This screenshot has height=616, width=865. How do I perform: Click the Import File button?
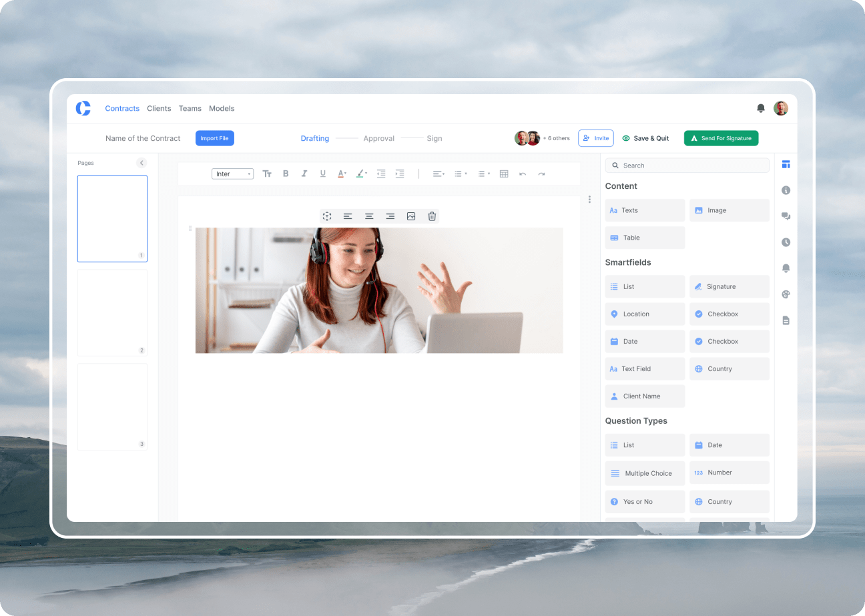click(215, 138)
